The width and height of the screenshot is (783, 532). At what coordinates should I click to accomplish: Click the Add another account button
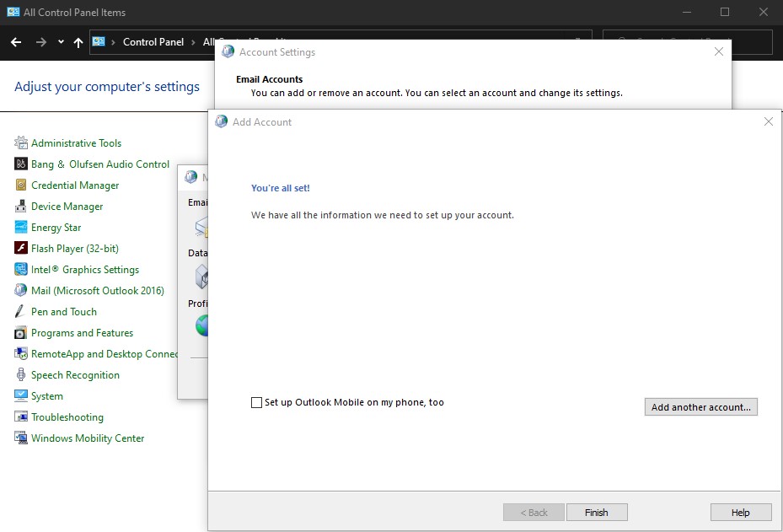[700, 406]
